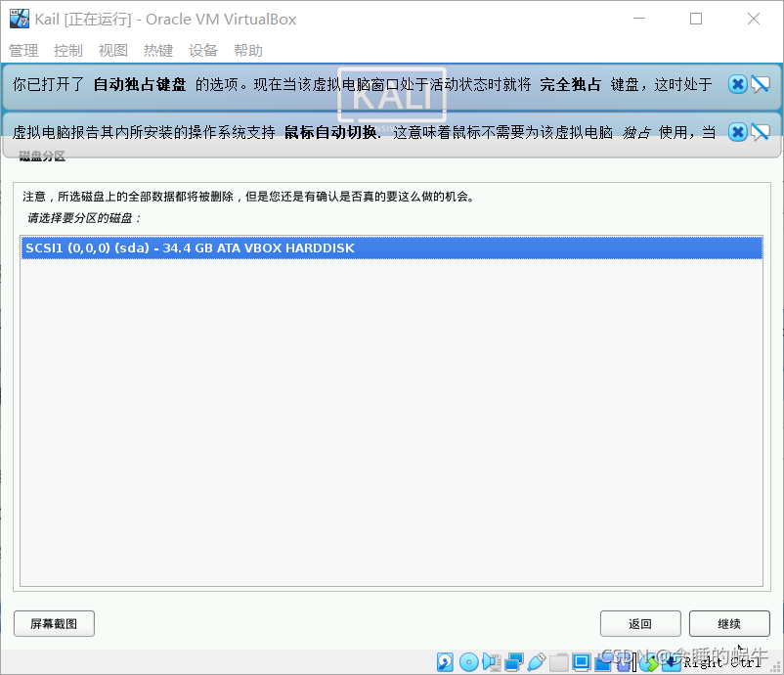Click the VirtualBox window title icon
This screenshot has width=784, height=675.
(20, 19)
